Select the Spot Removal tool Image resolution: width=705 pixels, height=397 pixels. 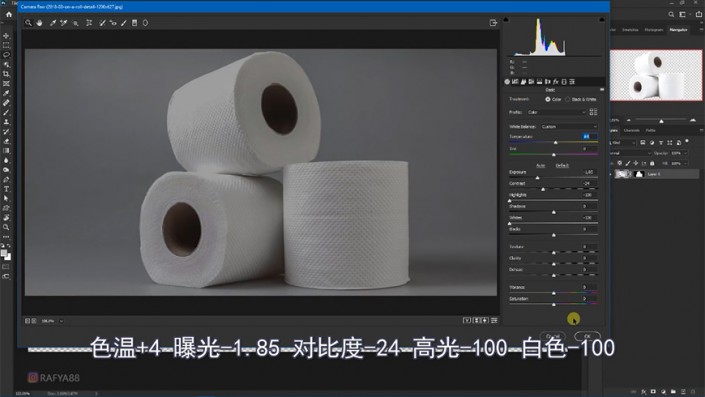[102, 23]
